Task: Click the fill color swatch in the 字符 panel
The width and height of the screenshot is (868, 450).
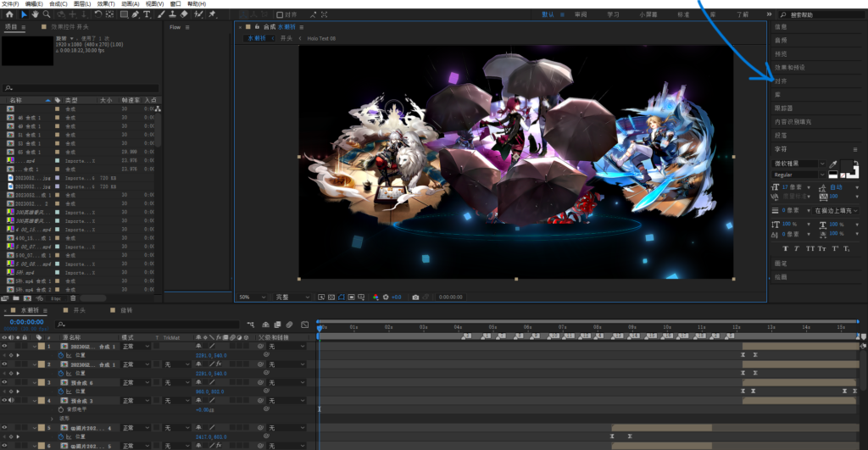Action: coord(847,166)
